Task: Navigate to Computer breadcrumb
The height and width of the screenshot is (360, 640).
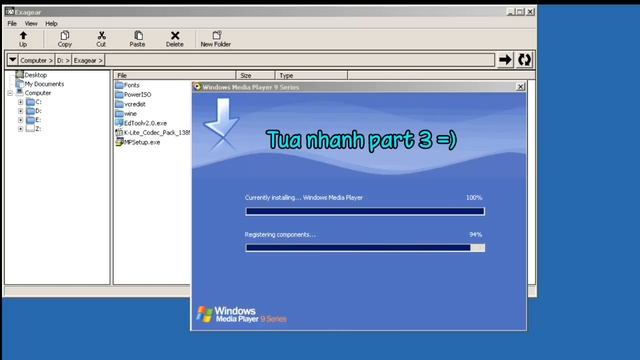Action: (36, 60)
